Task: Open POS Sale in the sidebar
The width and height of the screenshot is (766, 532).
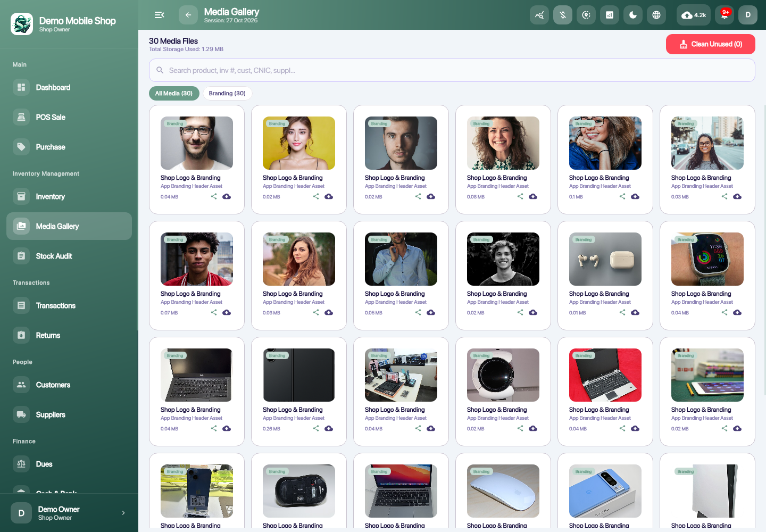Action: point(69,117)
